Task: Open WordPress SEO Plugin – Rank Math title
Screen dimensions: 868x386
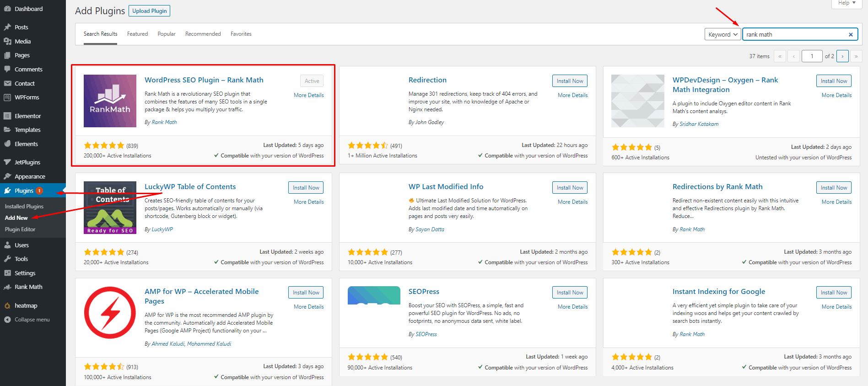Action: 204,80
